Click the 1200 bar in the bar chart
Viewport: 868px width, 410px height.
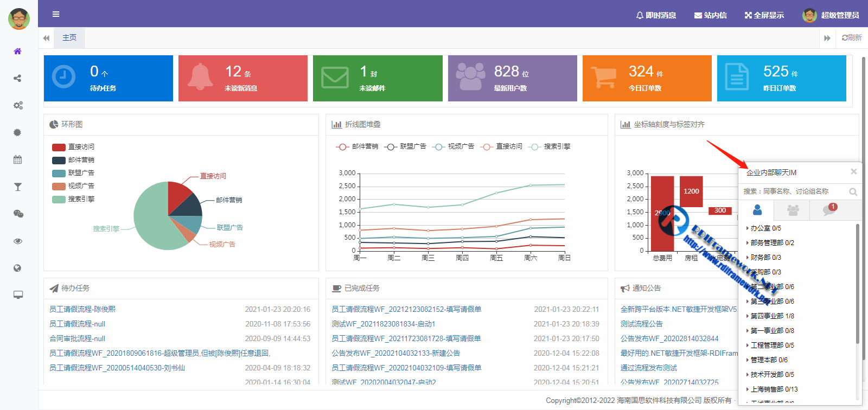click(x=691, y=191)
